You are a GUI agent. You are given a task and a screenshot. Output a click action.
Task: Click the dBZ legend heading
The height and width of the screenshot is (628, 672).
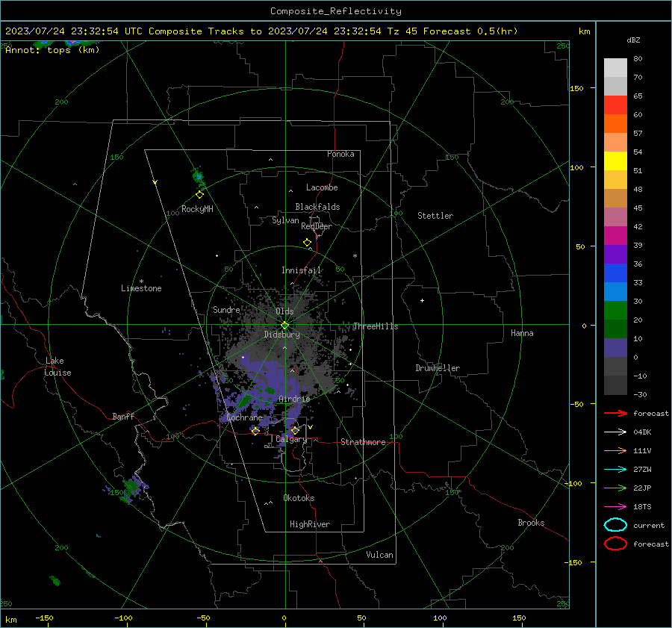(633, 40)
